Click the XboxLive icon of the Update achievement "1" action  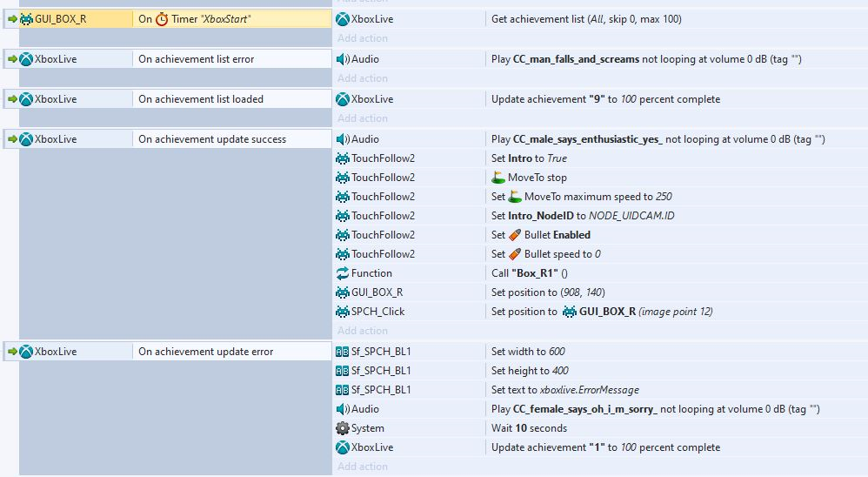coord(343,447)
